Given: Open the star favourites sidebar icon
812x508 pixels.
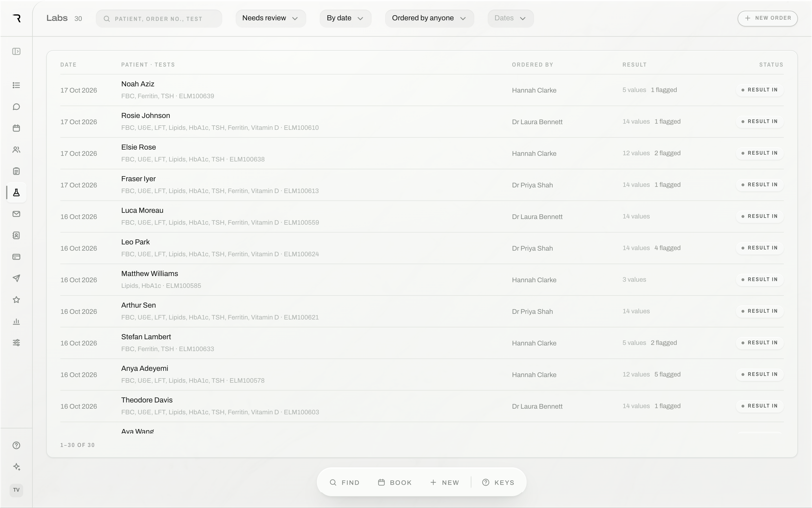Looking at the screenshot, I should 16,300.
